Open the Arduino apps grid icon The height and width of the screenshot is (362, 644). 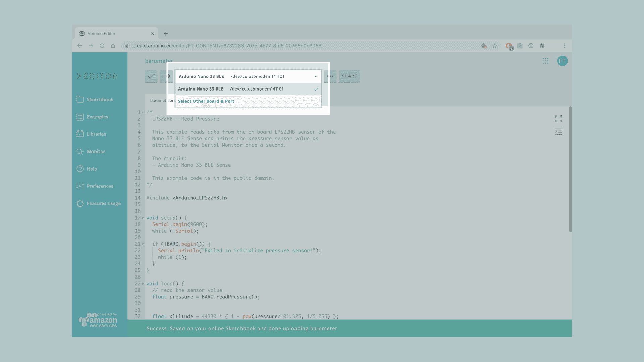(545, 61)
